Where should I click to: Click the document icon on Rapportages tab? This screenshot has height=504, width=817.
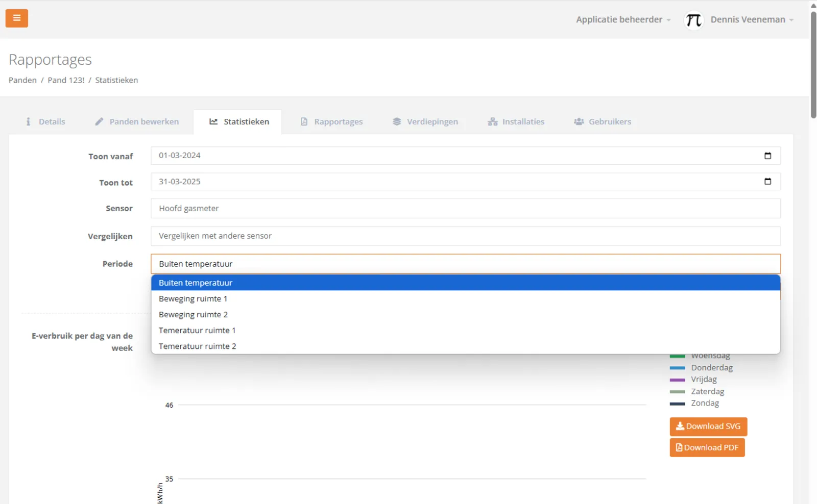tap(304, 121)
